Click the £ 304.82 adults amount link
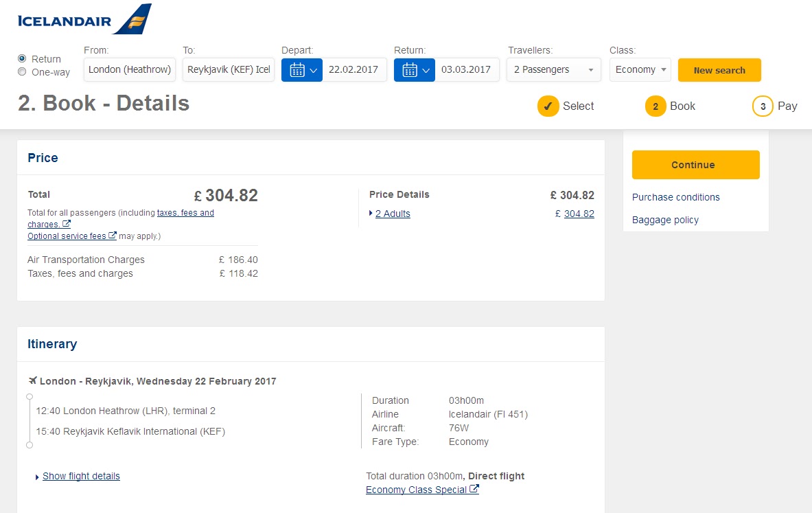 click(579, 214)
